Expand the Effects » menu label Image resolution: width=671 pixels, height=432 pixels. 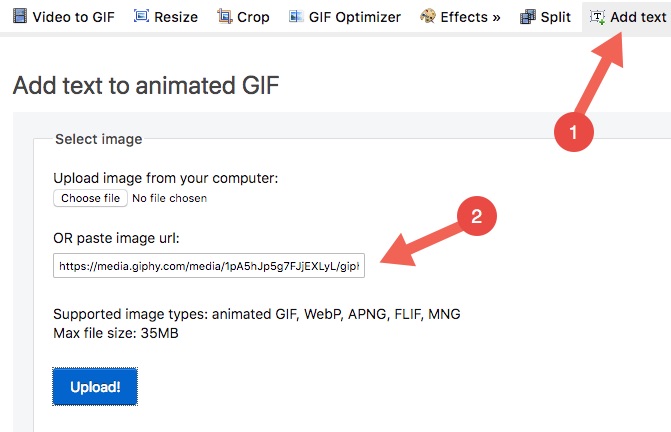(x=470, y=17)
